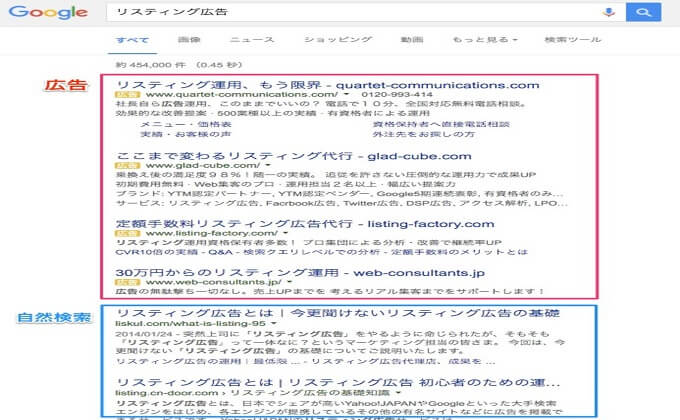Open result 今更聞けないリスティング広告の基礎
The width and height of the screenshot is (680, 420).
[x=338, y=313]
